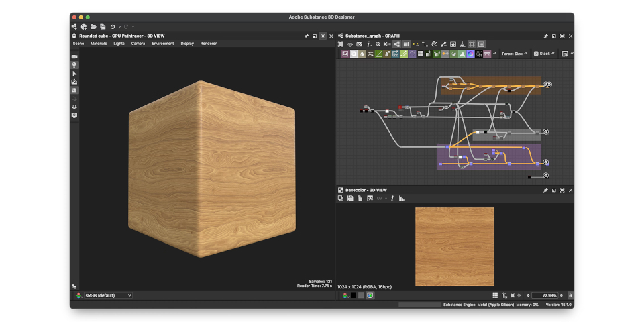Viewport: 644px width, 322px height.
Task: Toggle the Stack checkbox in graph toolbar
Action: (536, 54)
